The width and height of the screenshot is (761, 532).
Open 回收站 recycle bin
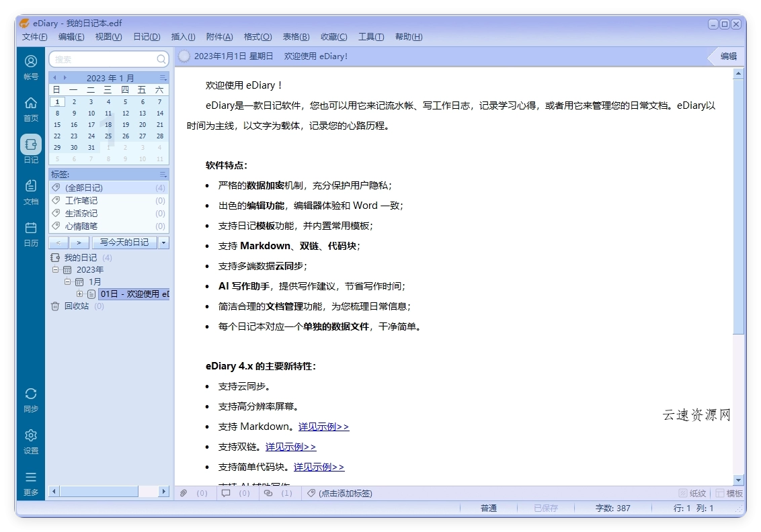click(75, 306)
